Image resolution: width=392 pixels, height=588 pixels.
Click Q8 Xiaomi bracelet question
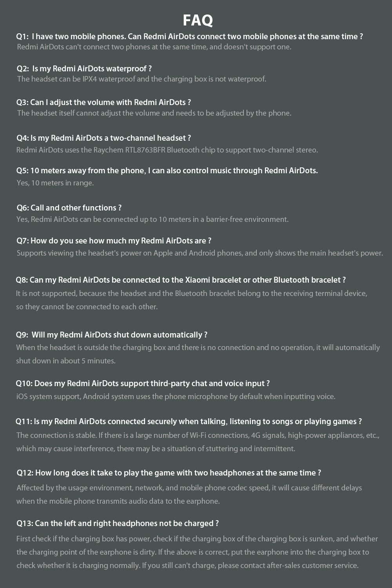tap(181, 280)
